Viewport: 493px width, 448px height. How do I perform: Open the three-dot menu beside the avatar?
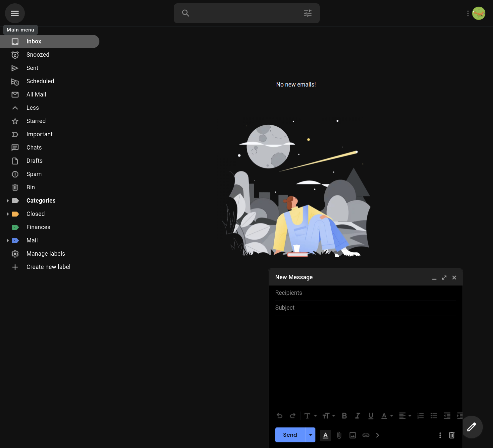[x=468, y=13]
